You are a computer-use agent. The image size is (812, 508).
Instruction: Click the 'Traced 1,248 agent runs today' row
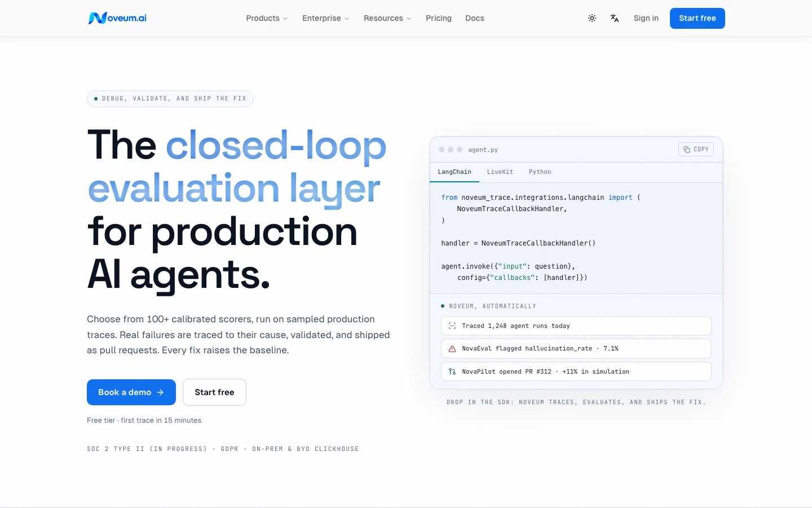pyautogui.click(x=576, y=326)
